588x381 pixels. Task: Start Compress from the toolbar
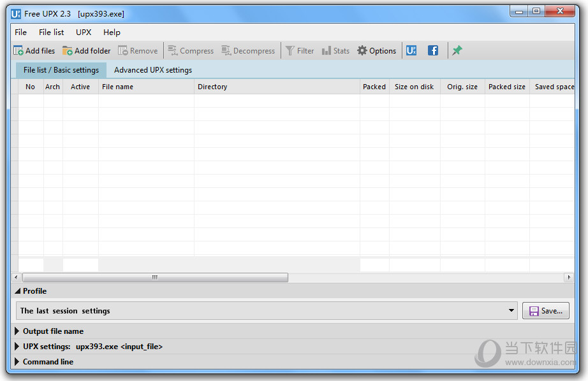click(191, 50)
